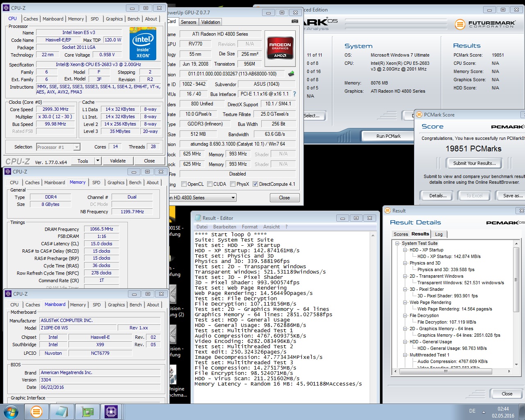Open the CPU-Z taskbar icon

pos(111,411)
